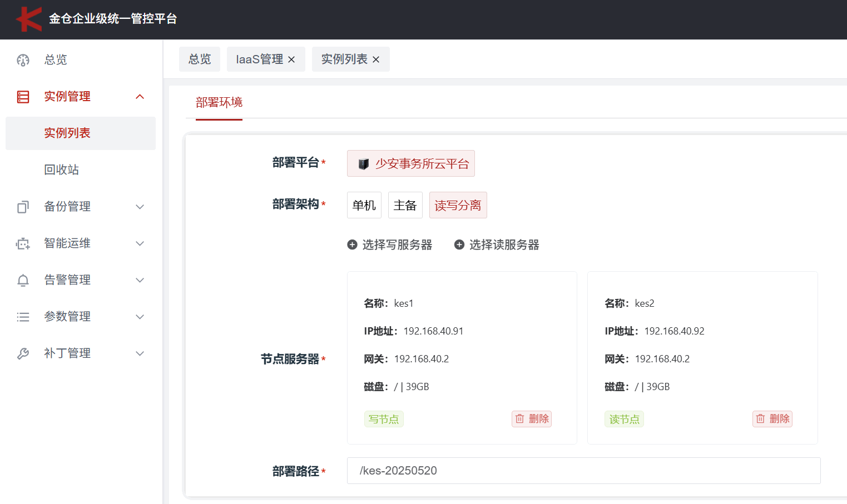847x504 pixels.
Task: Expand the 智能运维 menu chevron
Action: (x=140, y=243)
